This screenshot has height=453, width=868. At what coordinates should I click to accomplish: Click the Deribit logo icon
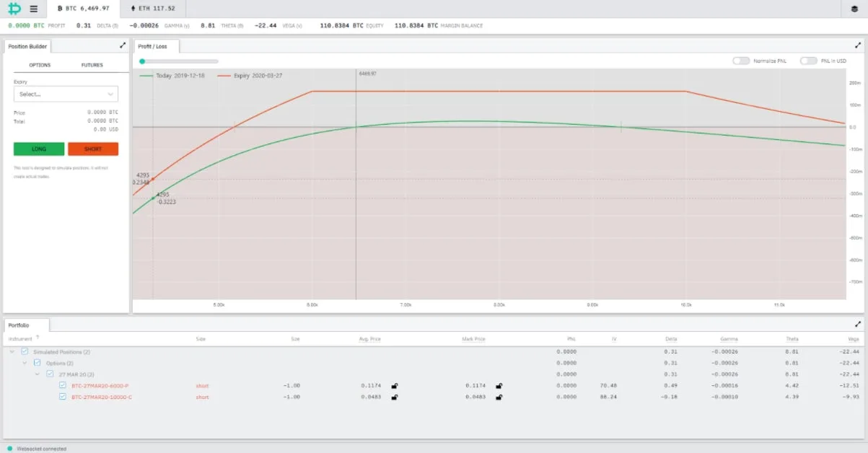(x=14, y=9)
